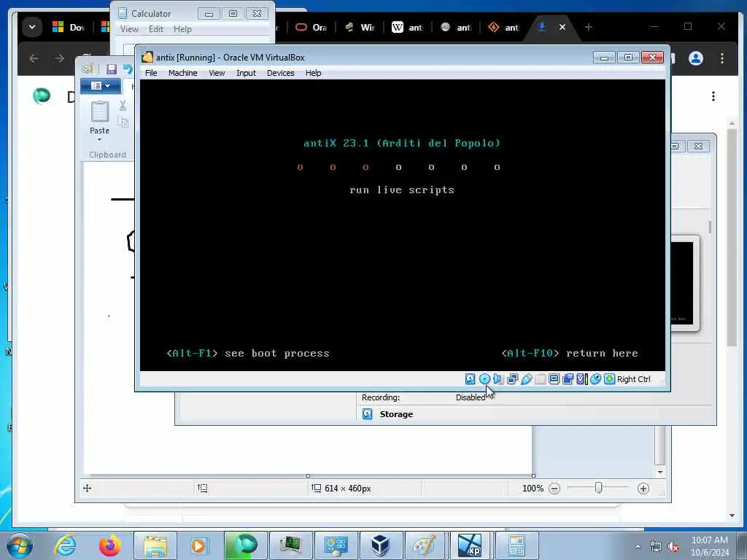Open Firefox from the taskbar
The image size is (747, 560).
pos(109,545)
